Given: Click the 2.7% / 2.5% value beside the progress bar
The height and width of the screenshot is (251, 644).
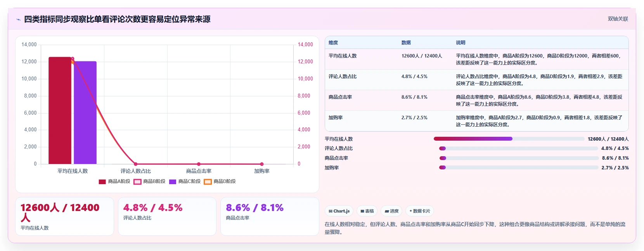Looking at the screenshot, I should [615, 168].
